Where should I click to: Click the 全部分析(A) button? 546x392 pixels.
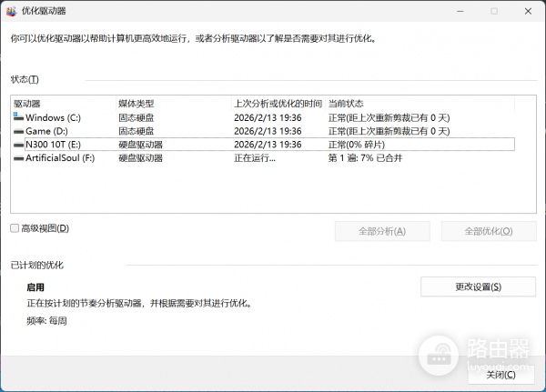point(382,231)
